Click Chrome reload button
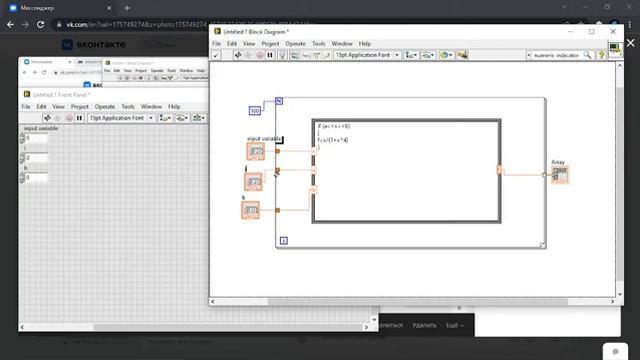This screenshot has height=360, width=640. click(x=40, y=24)
